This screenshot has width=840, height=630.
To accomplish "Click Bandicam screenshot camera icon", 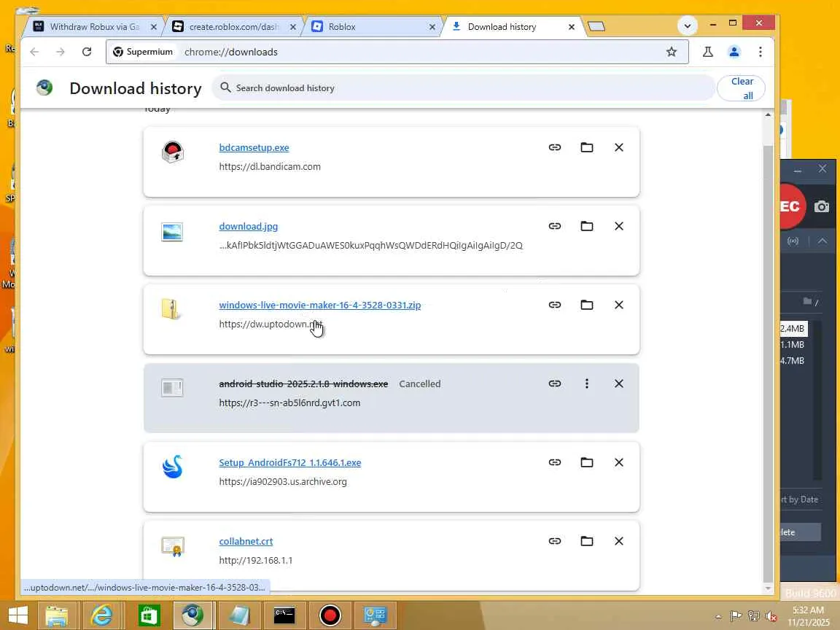I will coord(822,206).
